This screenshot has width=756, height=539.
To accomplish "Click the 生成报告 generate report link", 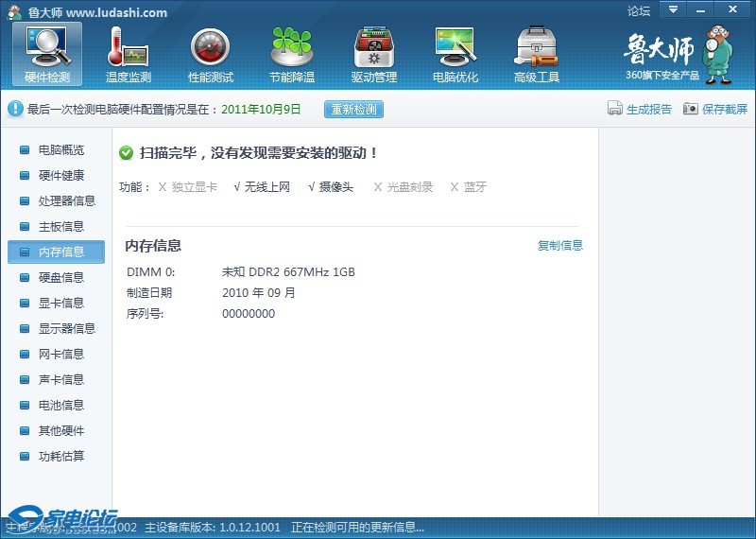I will pyautogui.click(x=648, y=109).
